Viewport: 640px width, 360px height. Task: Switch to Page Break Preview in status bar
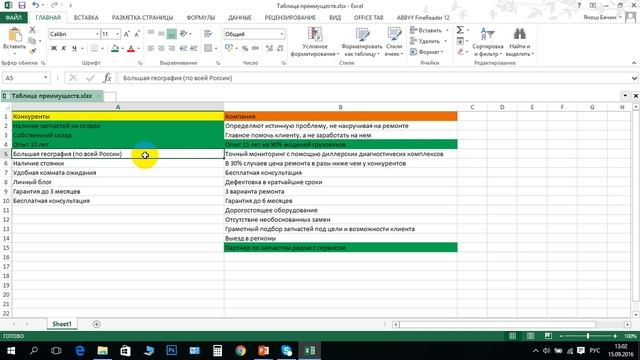(548, 336)
